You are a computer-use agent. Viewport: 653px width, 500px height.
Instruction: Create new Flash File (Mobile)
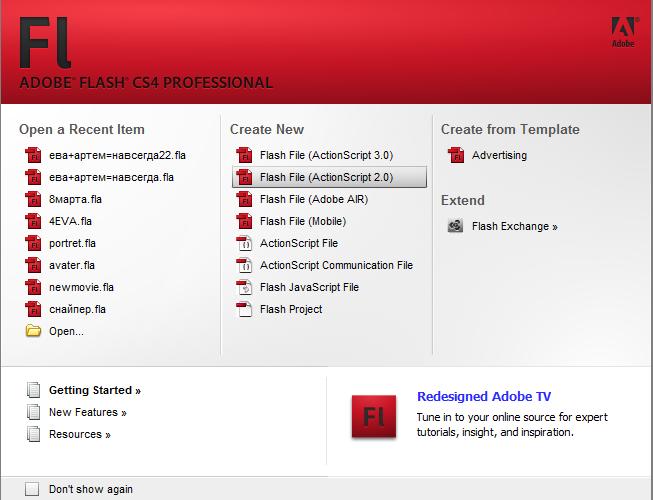tap(303, 221)
